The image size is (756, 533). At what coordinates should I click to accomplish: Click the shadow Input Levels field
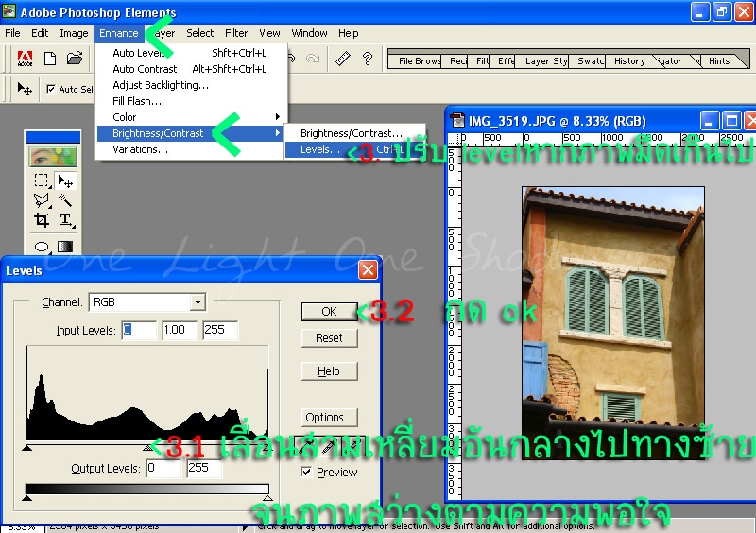[x=139, y=330]
